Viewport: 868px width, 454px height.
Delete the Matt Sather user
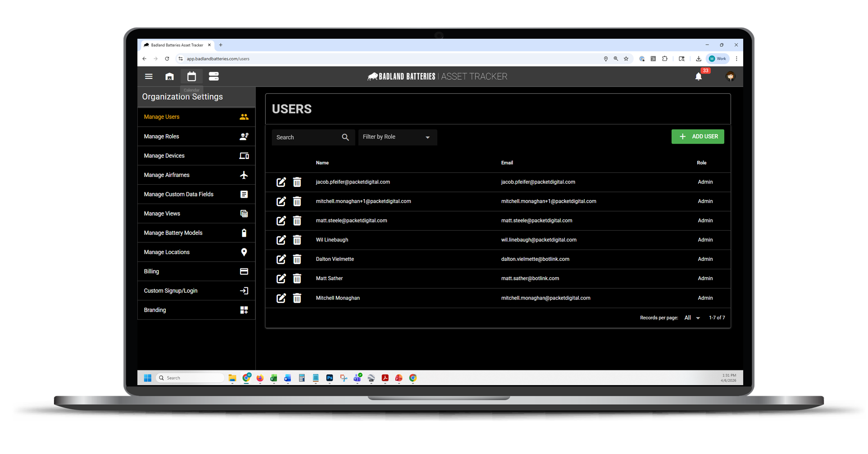point(297,279)
